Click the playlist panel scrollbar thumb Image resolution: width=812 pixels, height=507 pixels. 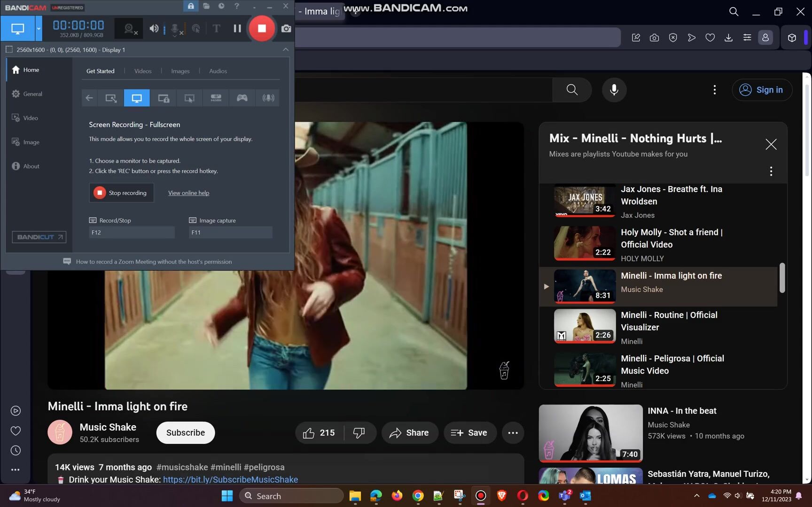(782, 278)
